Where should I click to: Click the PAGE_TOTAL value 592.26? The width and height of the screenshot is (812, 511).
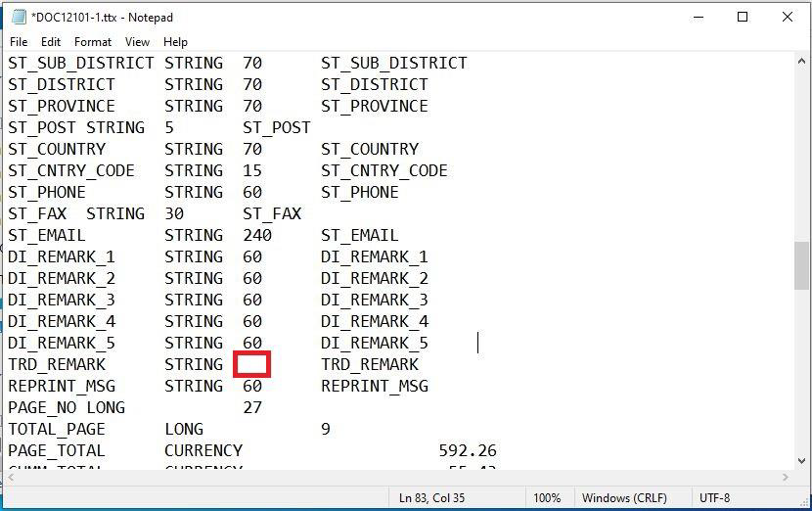(468, 450)
